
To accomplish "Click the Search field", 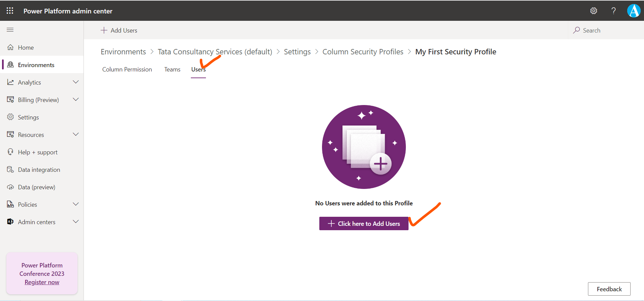I will point(604,31).
